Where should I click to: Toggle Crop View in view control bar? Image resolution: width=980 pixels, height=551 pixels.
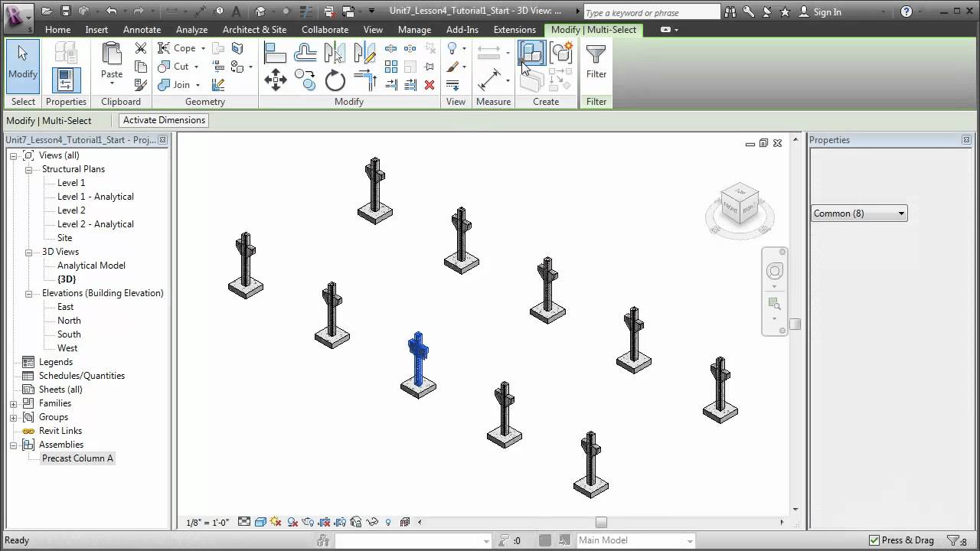(x=324, y=522)
